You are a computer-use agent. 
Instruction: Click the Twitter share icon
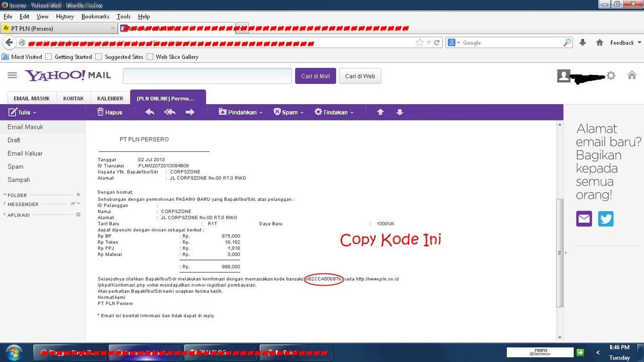[x=606, y=219]
